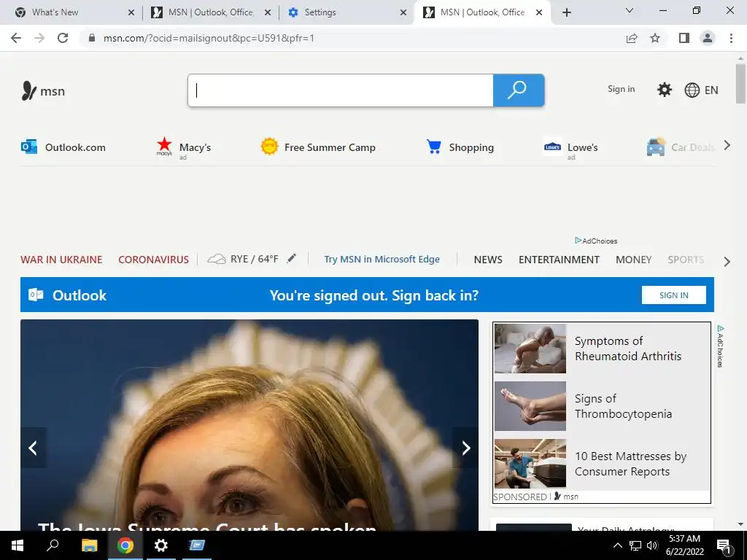747x560 pixels.
Task: Edit weather location pencil icon
Action: (x=292, y=259)
